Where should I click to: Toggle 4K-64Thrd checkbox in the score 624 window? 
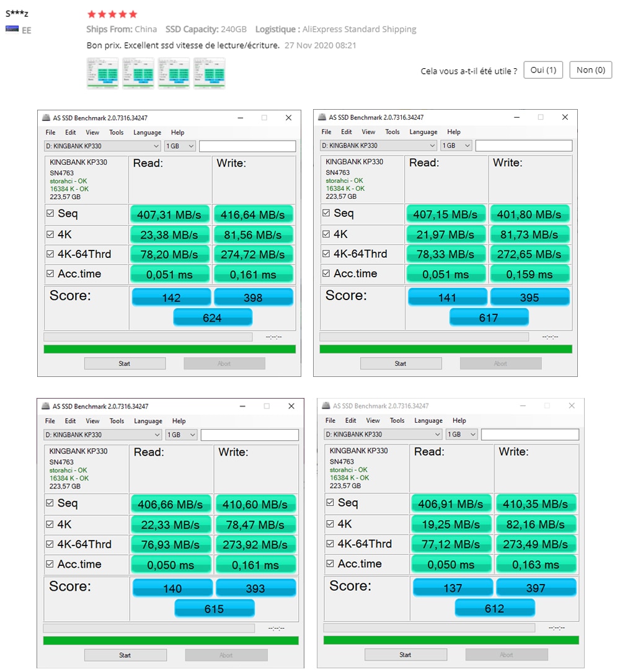pos(50,254)
